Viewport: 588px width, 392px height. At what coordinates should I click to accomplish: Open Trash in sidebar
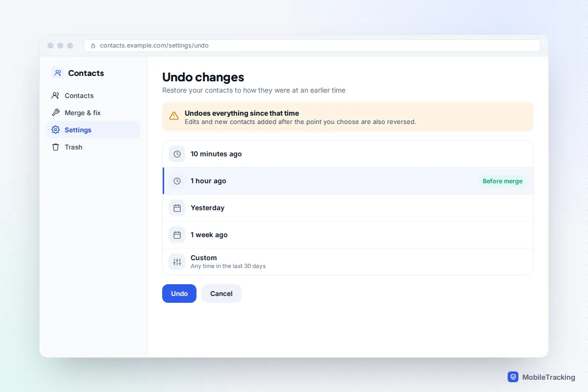point(93,147)
